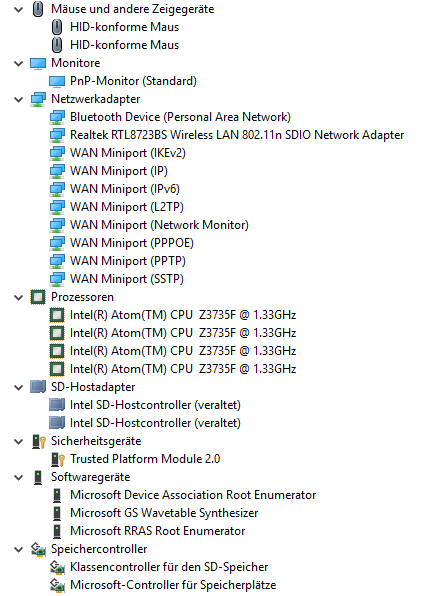Collapse the Prozessoren section
The width and height of the screenshot is (421, 596).
point(18,298)
